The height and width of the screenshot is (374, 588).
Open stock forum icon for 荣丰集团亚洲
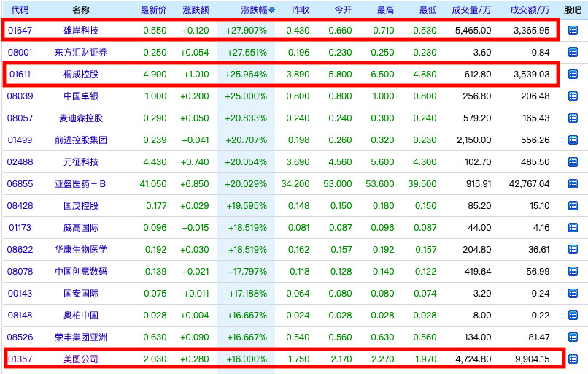tap(573, 337)
